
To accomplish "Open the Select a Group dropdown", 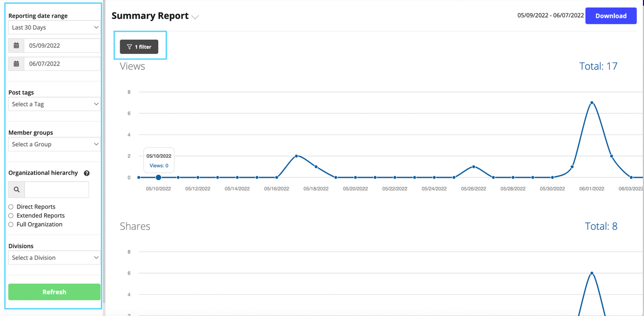I will tap(55, 144).
